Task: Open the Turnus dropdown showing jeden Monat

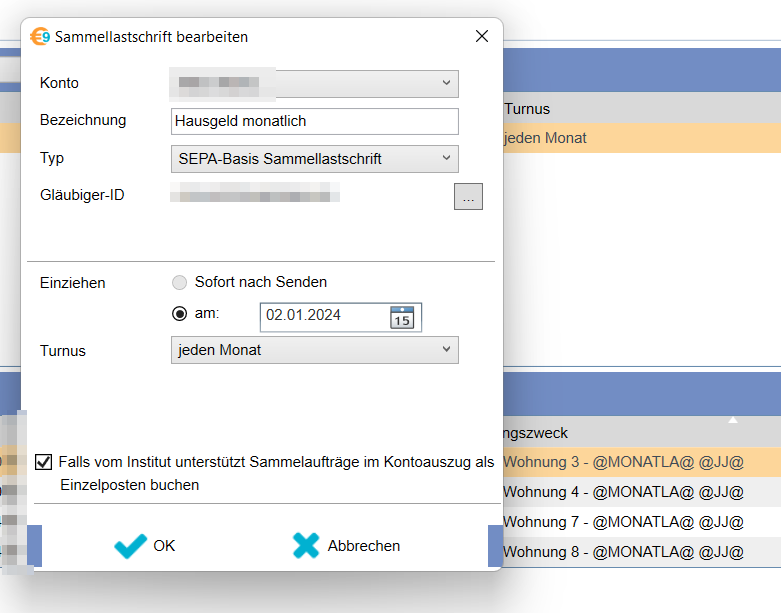Action: (x=315, y=350)
